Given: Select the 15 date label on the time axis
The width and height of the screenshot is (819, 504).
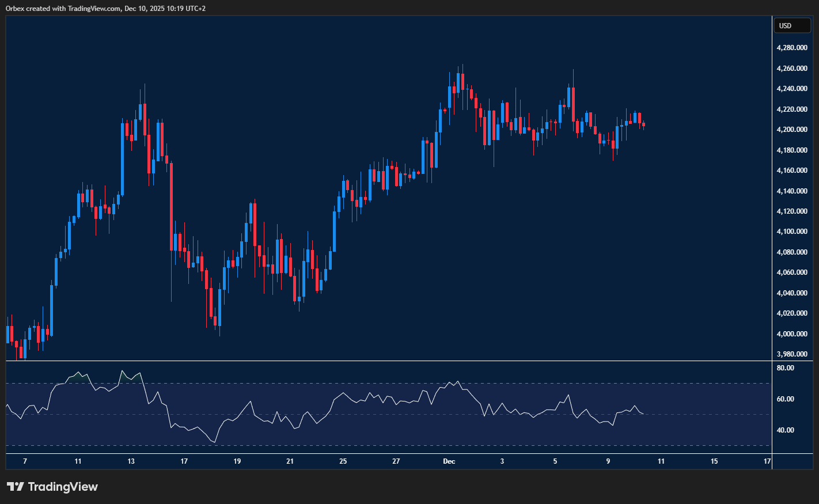Looking at the screenshot, I should 714,461.
